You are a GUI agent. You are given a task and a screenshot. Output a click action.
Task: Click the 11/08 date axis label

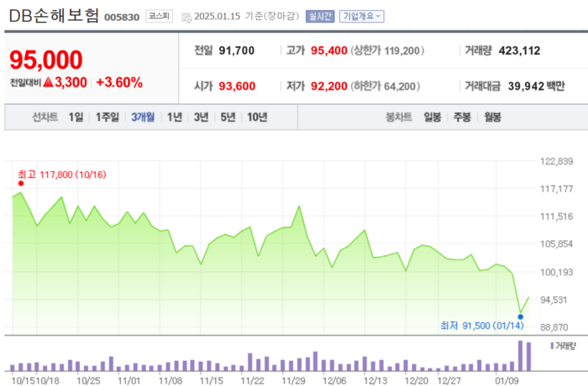pos(171,381)
